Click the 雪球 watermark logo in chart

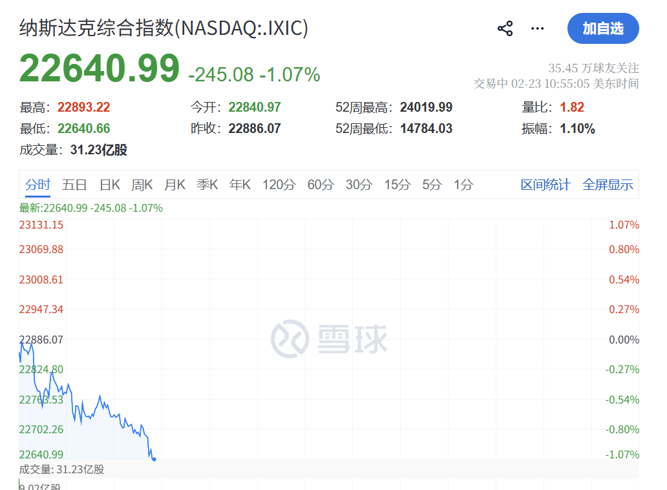tap(331, 337)
